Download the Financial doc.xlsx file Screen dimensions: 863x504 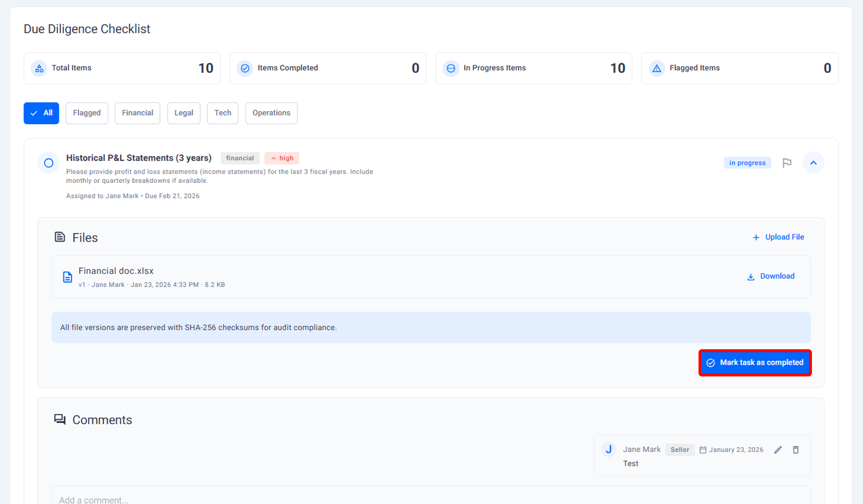[771, 276]
